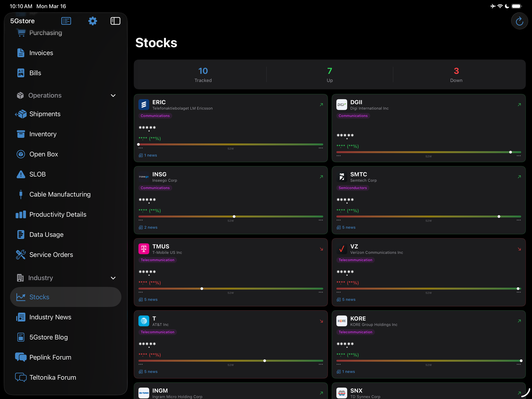Click the refresh button in top right
This screenshot has height=399, width=532.
[x=519, y=21]
